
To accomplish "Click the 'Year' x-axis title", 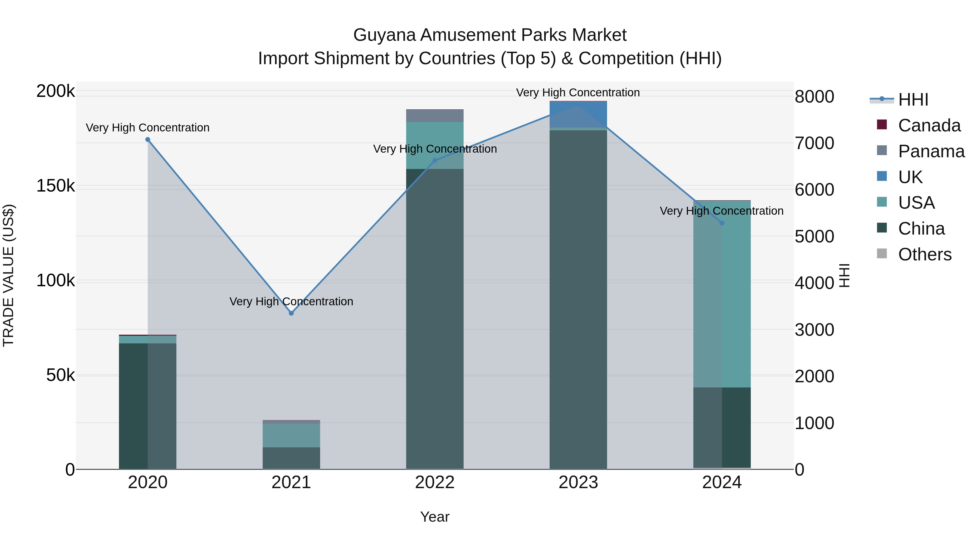I will point(435,517).
